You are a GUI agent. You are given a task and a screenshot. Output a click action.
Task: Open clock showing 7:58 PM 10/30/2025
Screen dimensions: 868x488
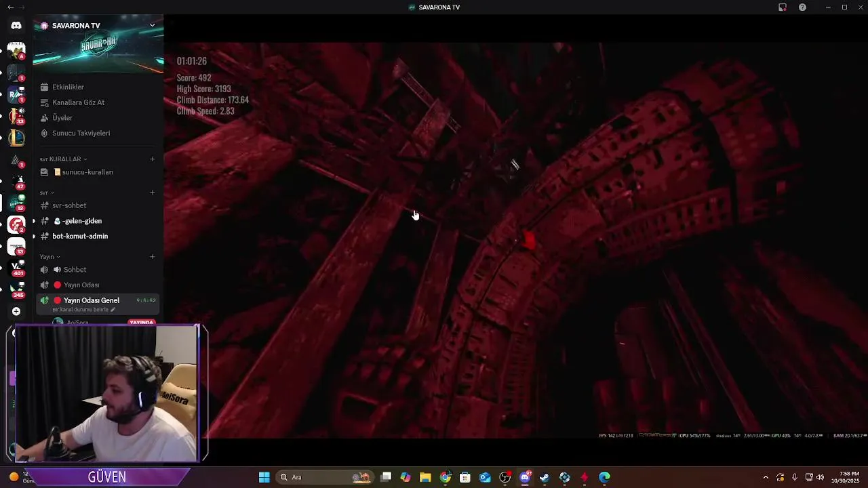tap(845, 477)
